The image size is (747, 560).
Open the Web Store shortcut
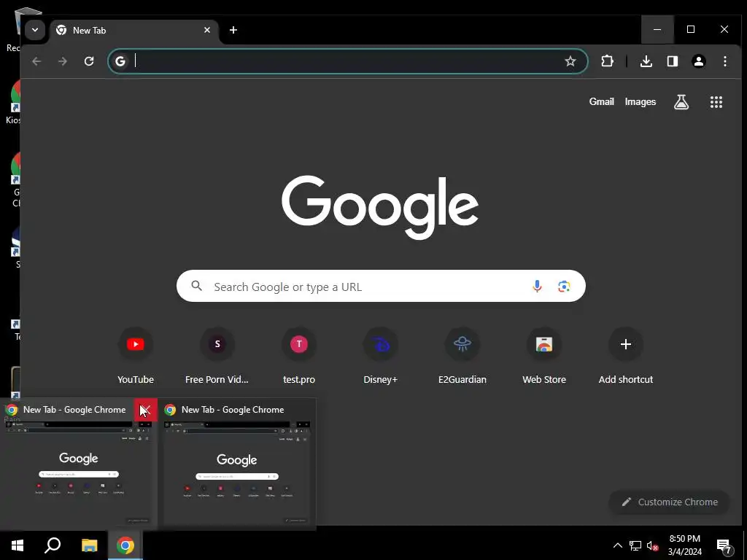(544, 356)
